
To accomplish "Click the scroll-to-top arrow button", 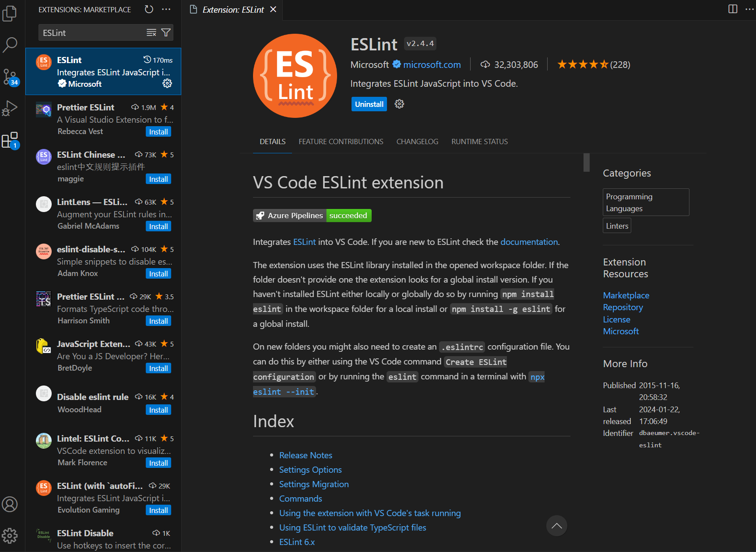I will [557, 526].
